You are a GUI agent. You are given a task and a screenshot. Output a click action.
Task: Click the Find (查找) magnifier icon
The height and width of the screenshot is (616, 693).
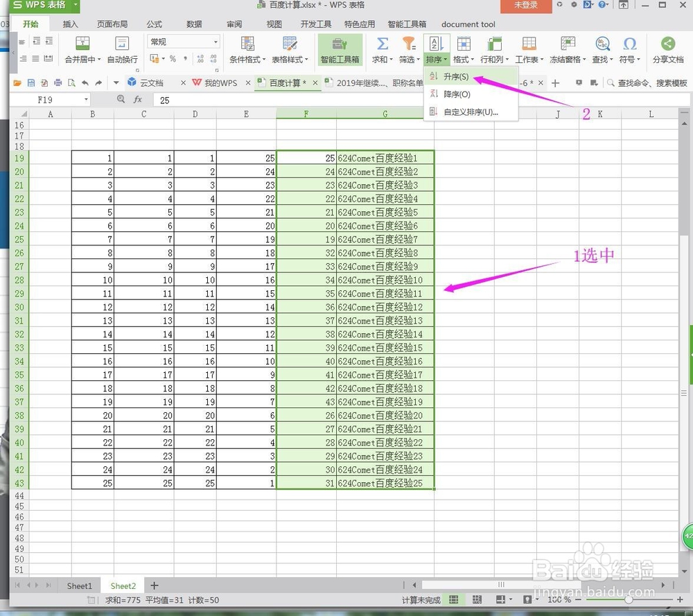(603, 44)
